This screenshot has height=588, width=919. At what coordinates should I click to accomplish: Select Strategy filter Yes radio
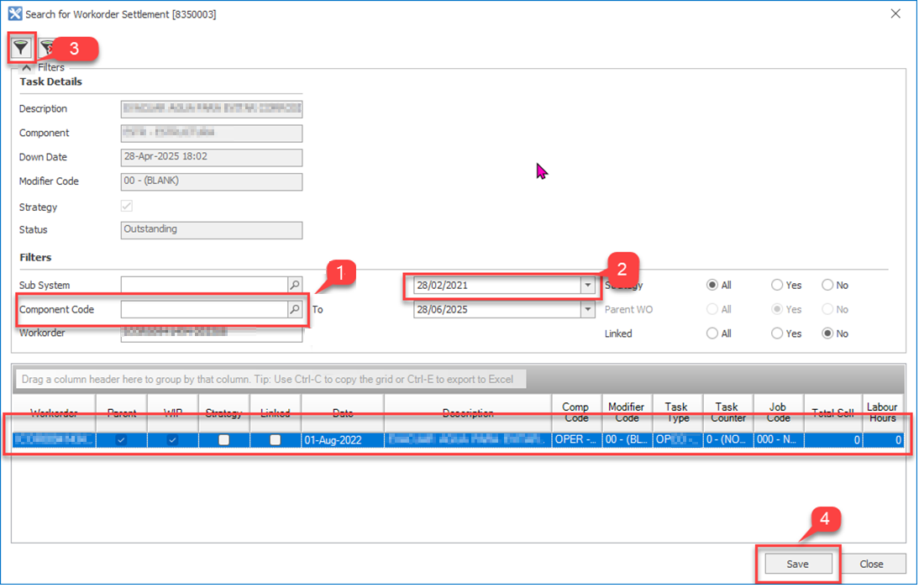777,285
